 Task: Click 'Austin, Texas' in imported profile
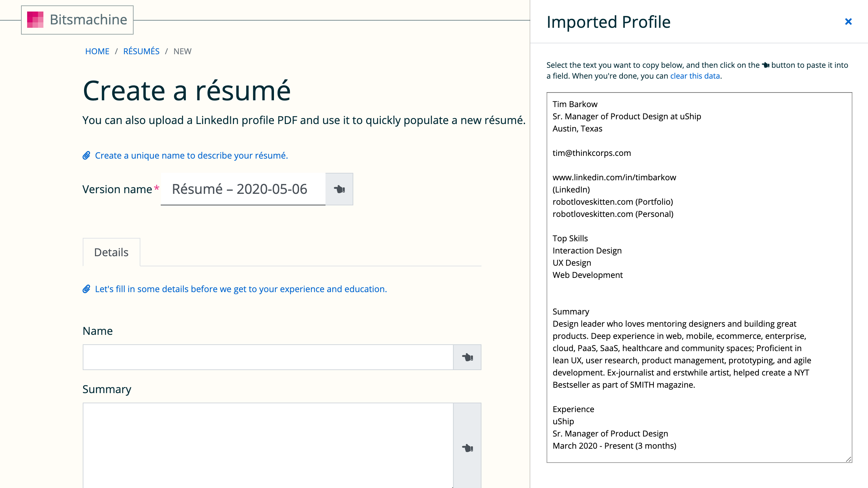pos(577,128)
